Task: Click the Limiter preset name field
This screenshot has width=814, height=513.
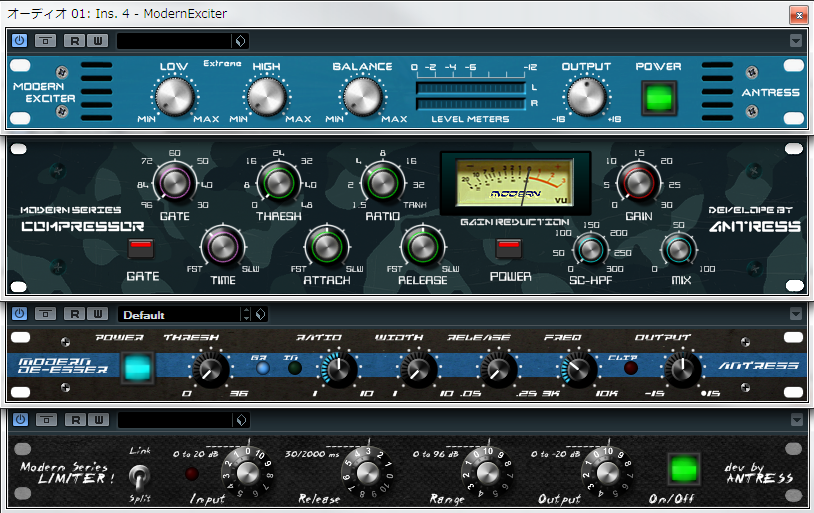Action: [175, 420]
